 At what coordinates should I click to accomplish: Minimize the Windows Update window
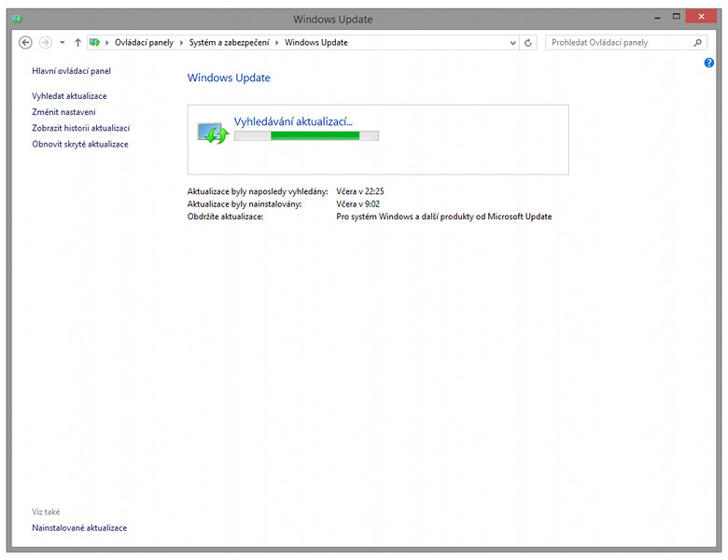coord(657,17)
